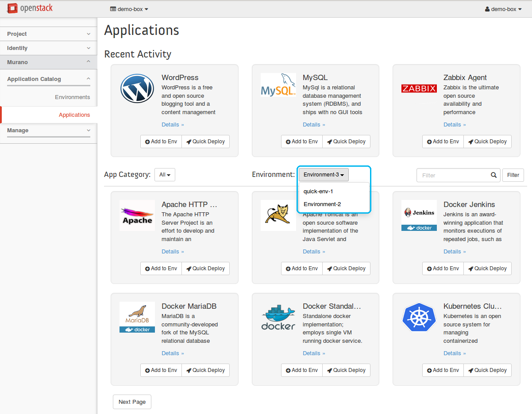532x414 pixels.
Task: Click the WordPress logo icon
Action: pos(137,88)
